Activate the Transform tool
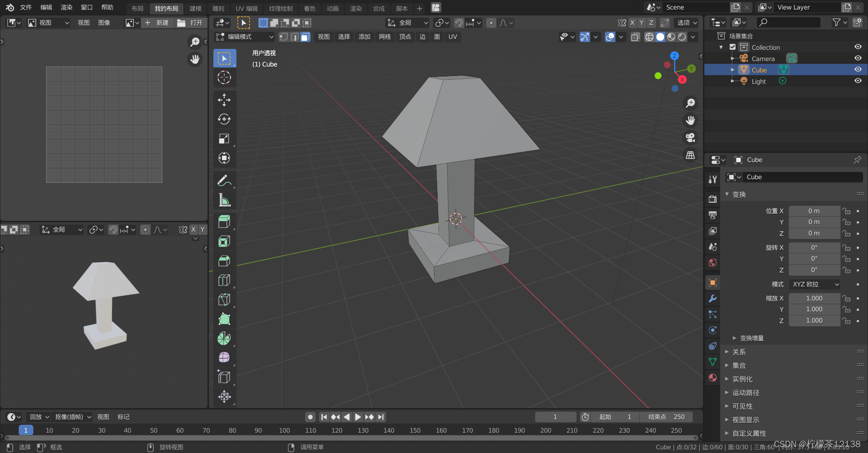 click(224, 158)
